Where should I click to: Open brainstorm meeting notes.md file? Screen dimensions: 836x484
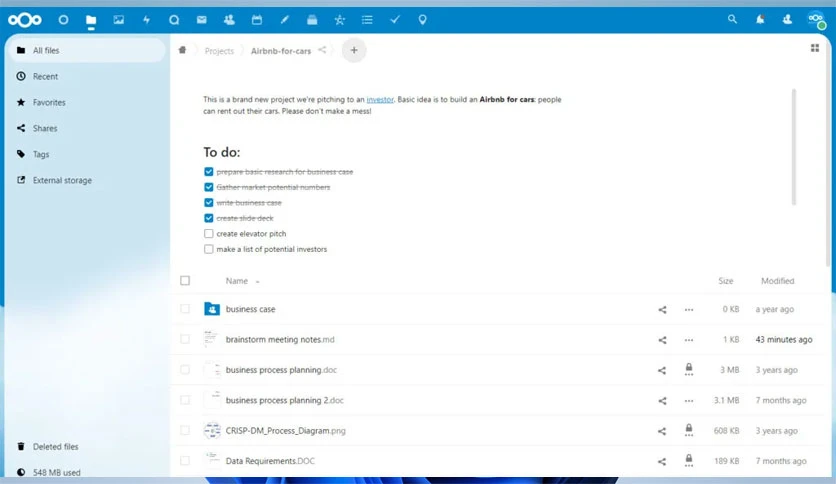(280, 340)
